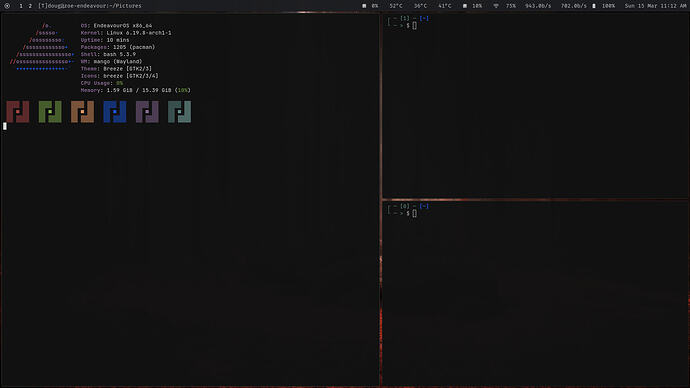Click the memory icon beside 10% in bar
The image size is (690, 388).
click(465, 6)
